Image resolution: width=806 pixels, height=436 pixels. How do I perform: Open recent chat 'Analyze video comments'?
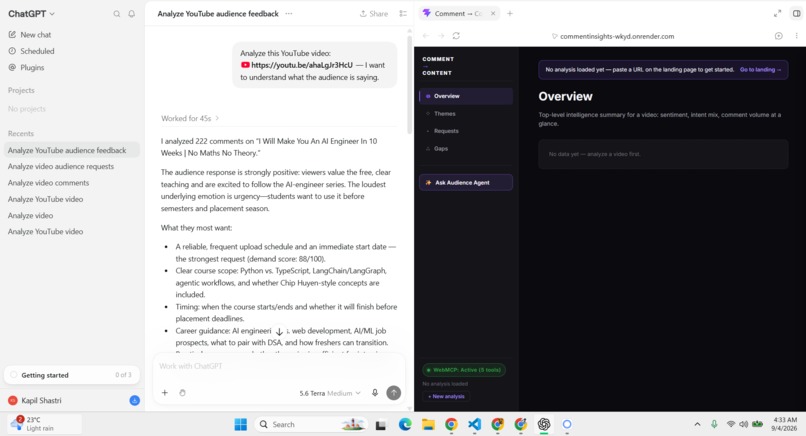tap(48, 183)
